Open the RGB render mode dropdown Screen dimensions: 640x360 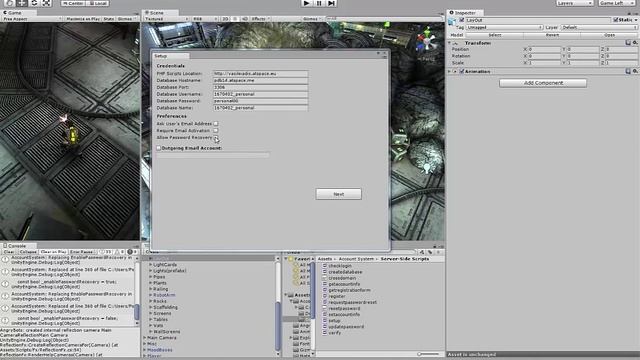tap(204, 19)
